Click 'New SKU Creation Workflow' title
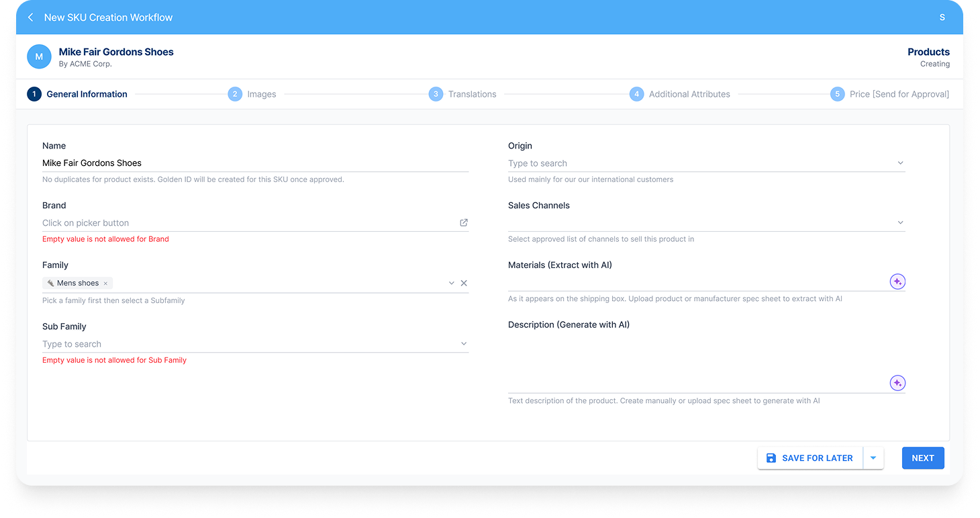 coord(108,17)
